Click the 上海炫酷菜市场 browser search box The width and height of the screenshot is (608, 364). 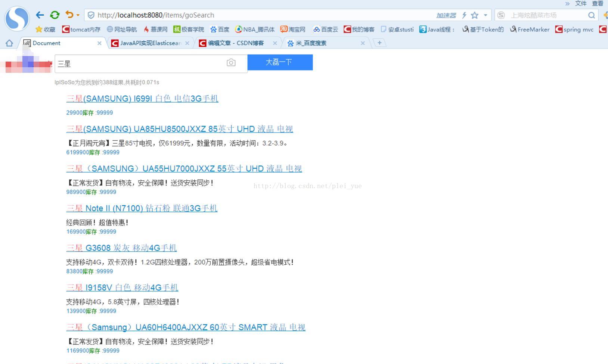[x=546, y=15]
